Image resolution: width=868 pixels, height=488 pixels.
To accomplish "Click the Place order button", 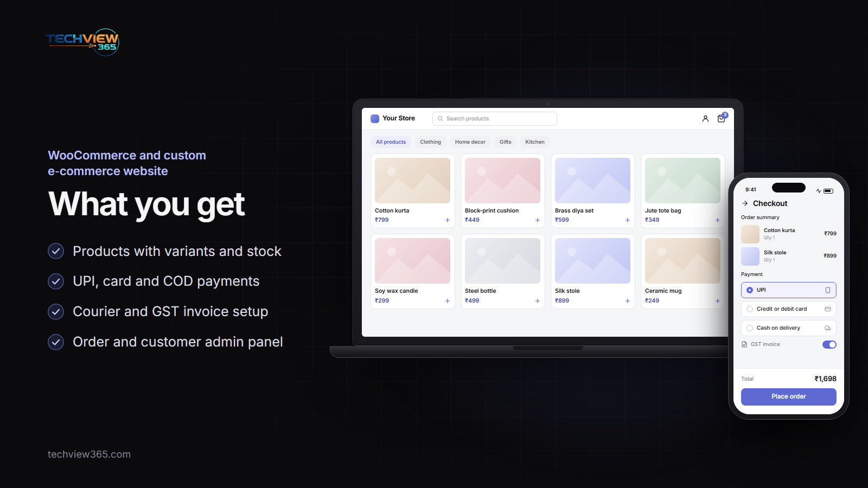I will tap(789, 397).
